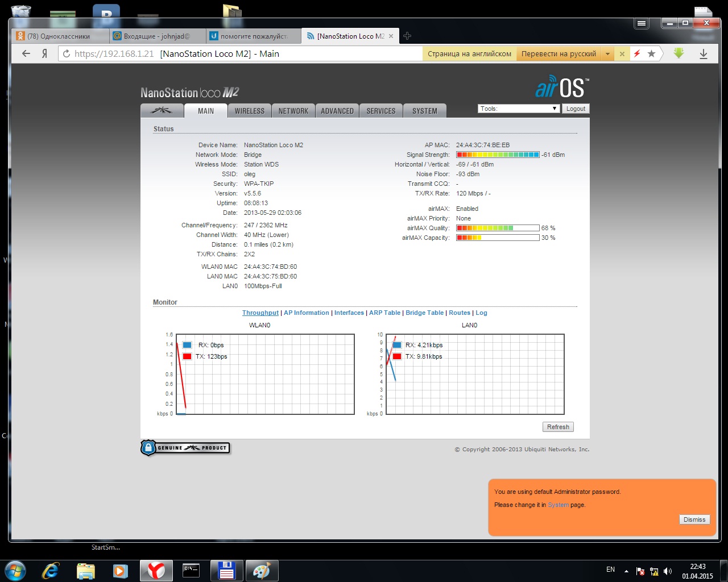Click the WLAN0 throughput graph

tap(265, 374)
